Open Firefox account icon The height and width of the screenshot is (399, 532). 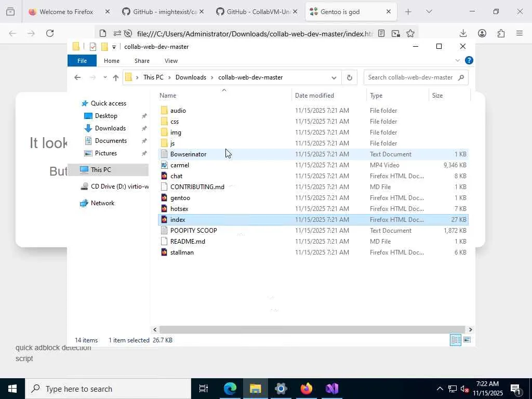482,33
